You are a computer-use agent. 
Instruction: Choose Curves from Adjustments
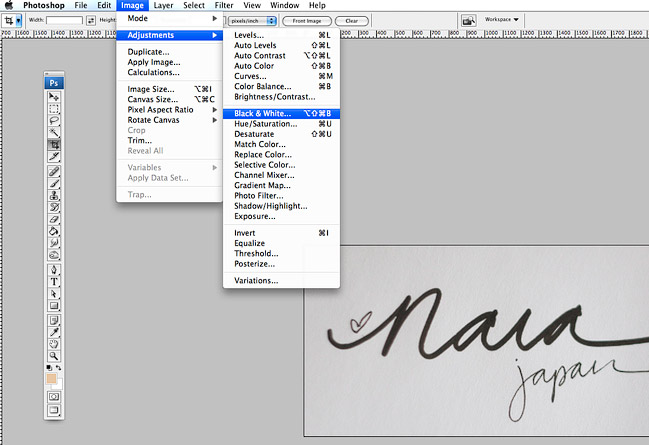(281, 76)
